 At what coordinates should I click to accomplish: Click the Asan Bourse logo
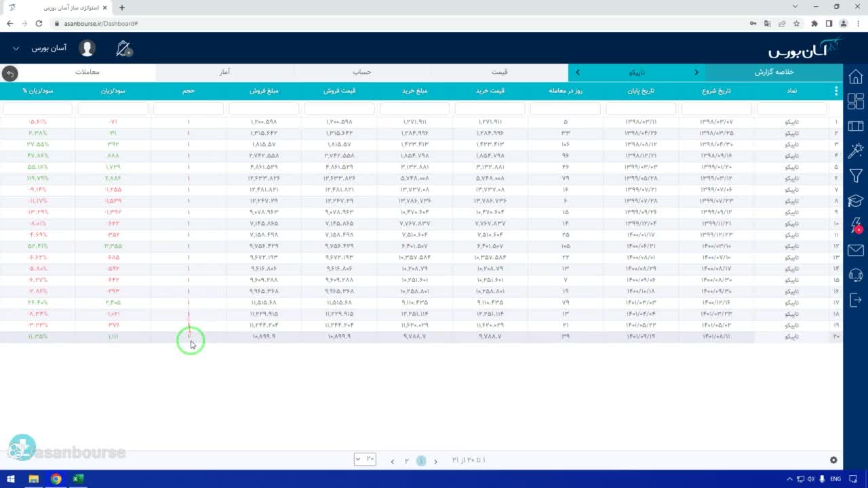click(x=804, y=48)
